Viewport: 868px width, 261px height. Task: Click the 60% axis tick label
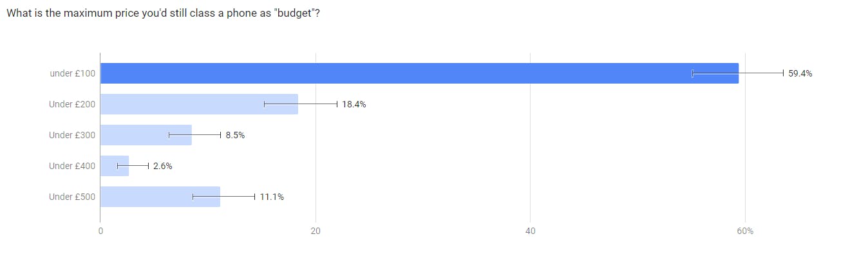tap(745, 231)
